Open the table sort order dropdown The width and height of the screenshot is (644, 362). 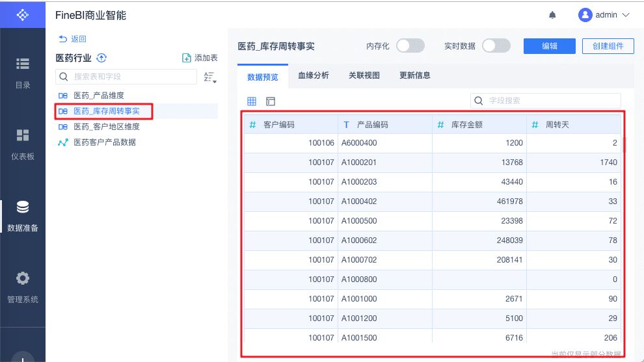tap(209, 77)
